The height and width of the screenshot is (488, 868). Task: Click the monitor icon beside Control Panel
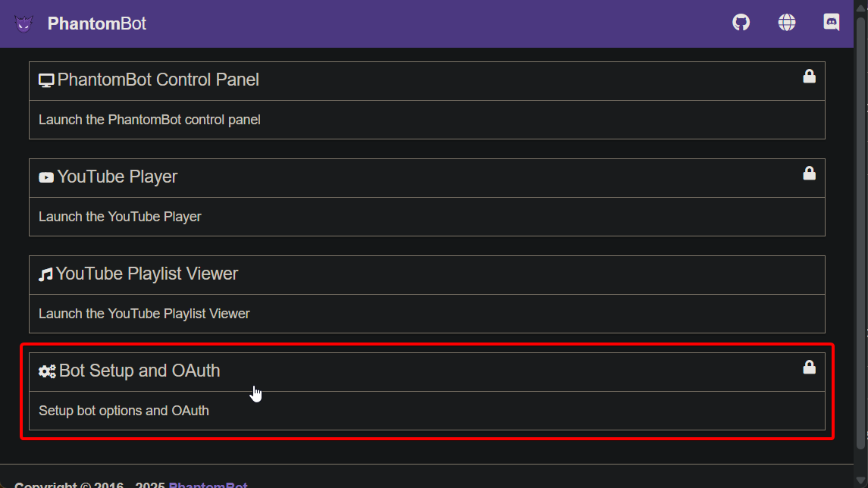(46, 80)
